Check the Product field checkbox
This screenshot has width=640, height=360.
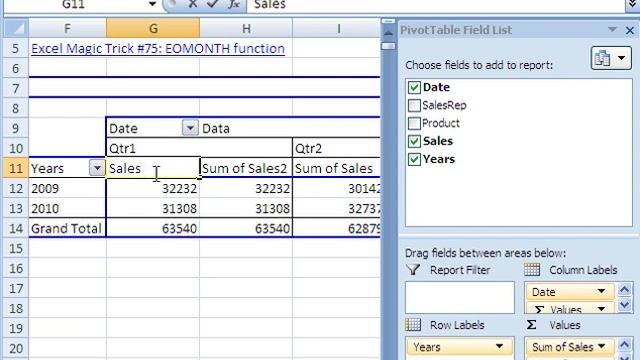(x=414, y=123)
